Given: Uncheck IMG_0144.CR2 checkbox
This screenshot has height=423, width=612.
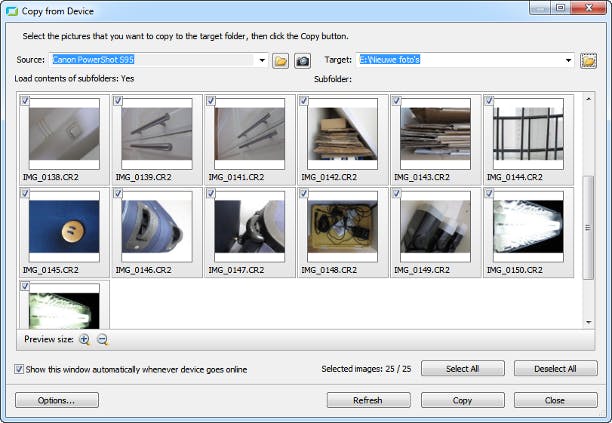Looking at the screenshot, I should [489, 101].
